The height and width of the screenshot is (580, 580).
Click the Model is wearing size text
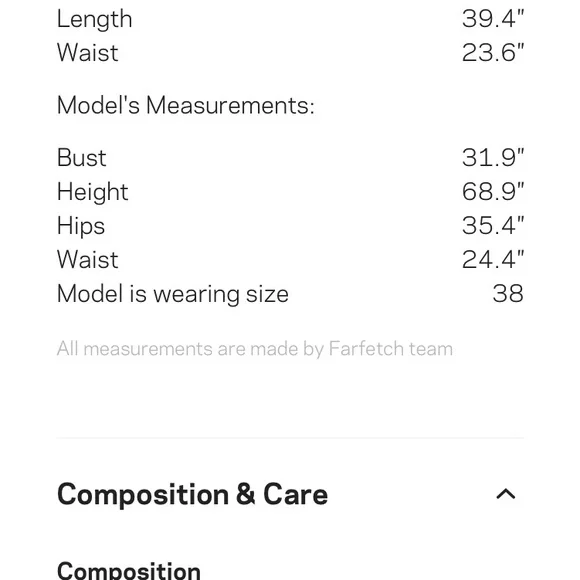click(x=173, y=294)
